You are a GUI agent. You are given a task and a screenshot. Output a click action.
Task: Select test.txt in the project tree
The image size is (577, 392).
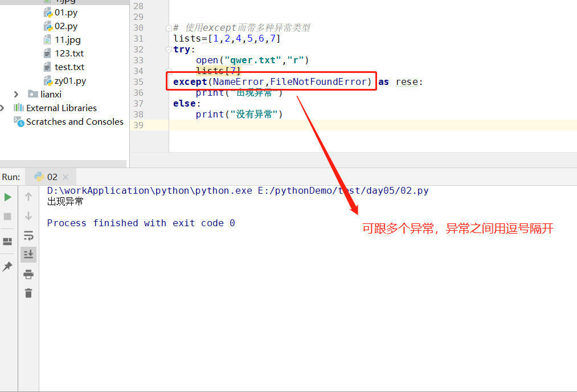click(69, 67)
